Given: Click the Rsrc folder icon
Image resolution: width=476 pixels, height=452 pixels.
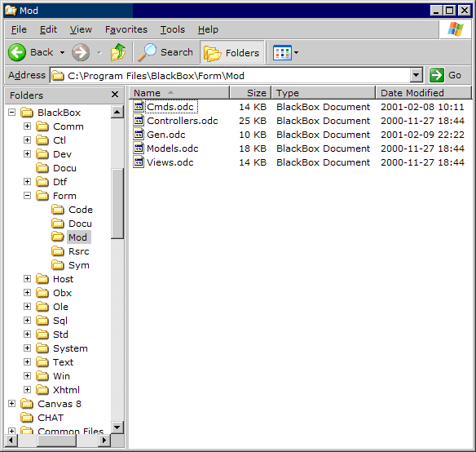Looking at the screenshot, I should [x=58, y=251].
